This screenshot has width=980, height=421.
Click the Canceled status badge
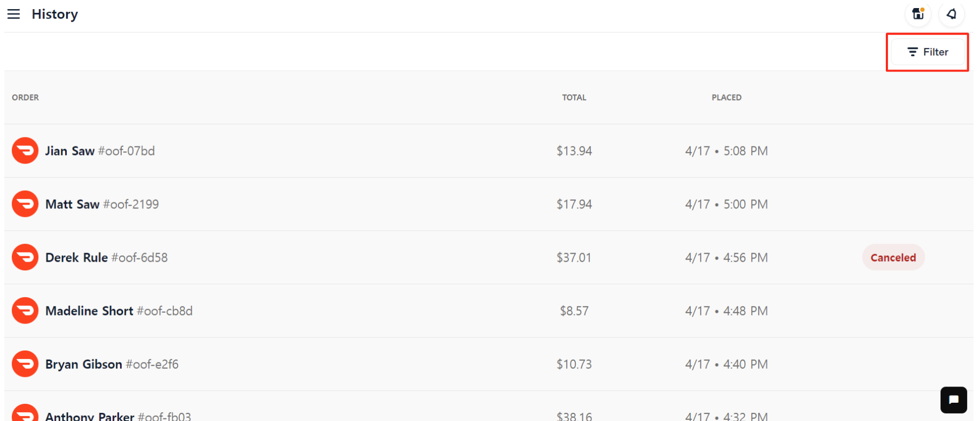tap(893, 257)
